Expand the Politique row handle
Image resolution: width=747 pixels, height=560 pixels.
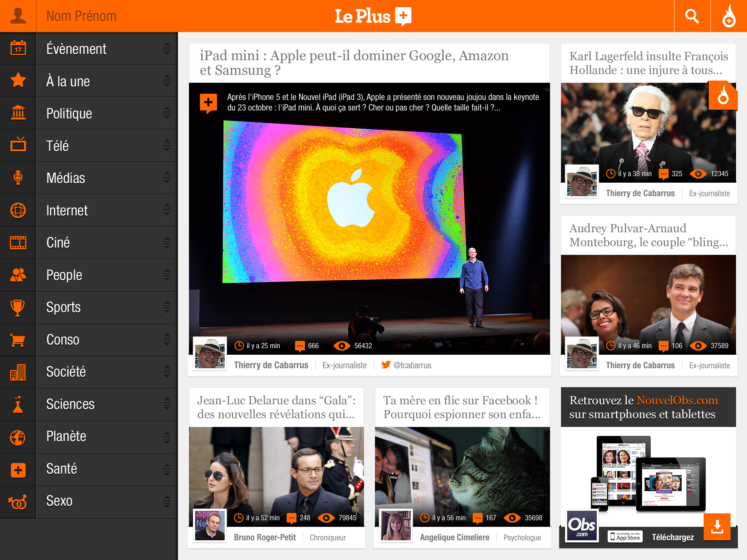pos(167,113)
